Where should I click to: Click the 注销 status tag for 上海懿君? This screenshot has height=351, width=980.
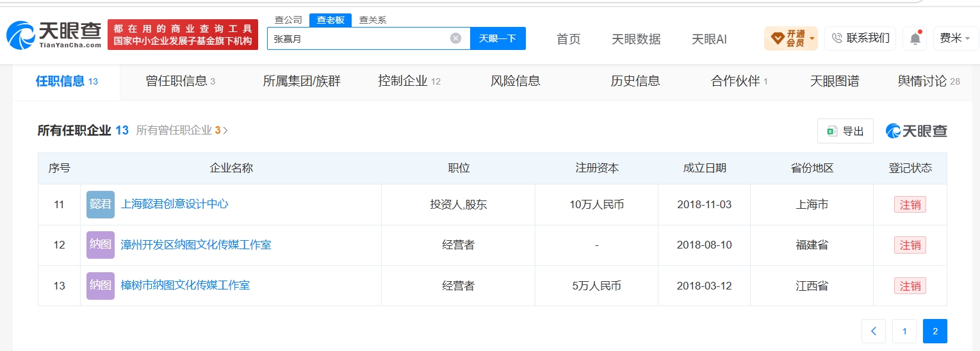click(x=910, y=205)
